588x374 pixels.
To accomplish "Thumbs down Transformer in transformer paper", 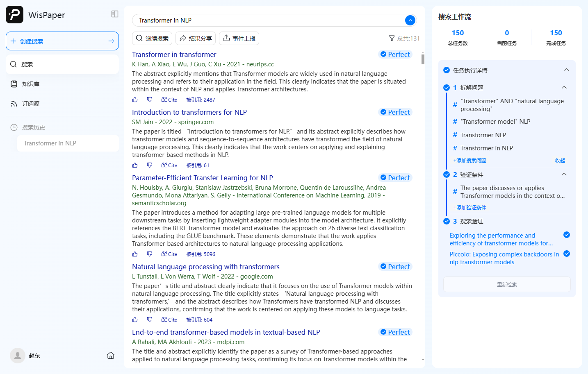I will (x=150, y=100).
